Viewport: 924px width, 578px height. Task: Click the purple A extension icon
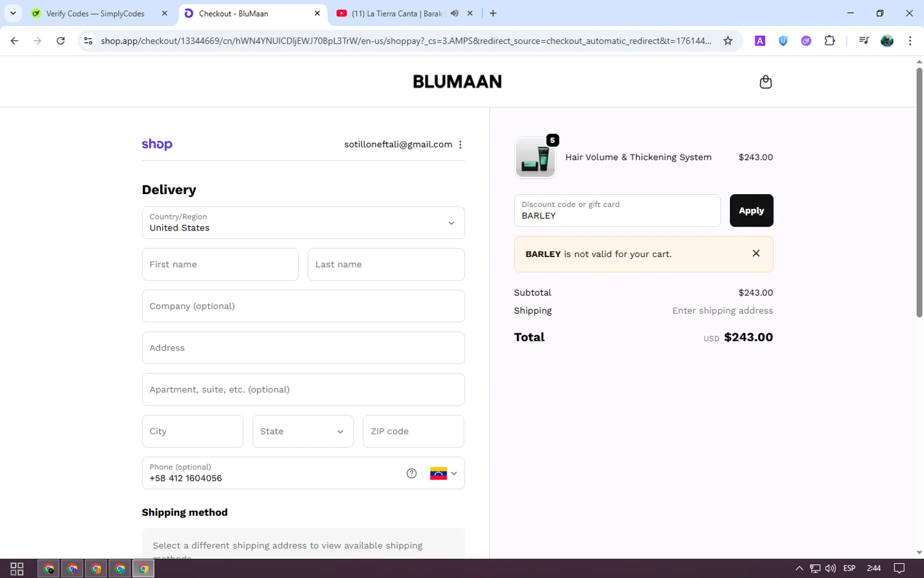pos(760,41)
